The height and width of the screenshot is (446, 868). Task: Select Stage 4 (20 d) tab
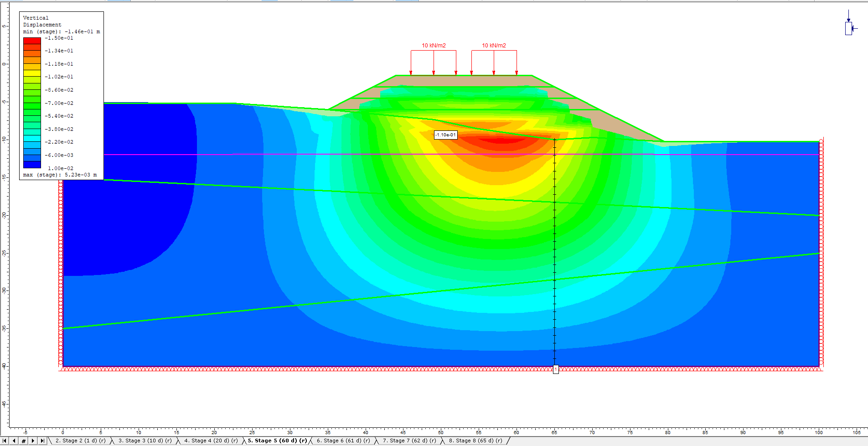(211, 441)
